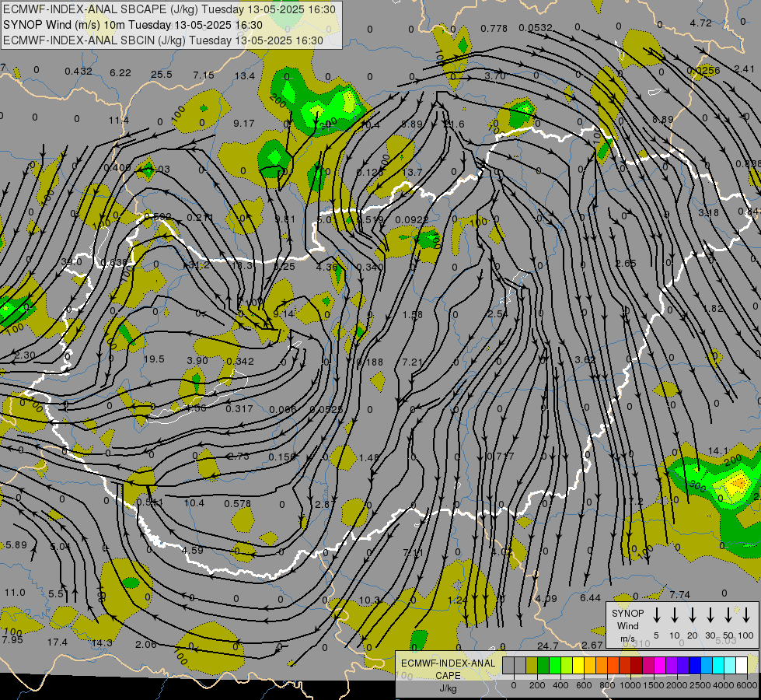This screenshot has height=700, width=761.
Task: Click the 3.90 value on the map
Action: click(x=197, y=360)
